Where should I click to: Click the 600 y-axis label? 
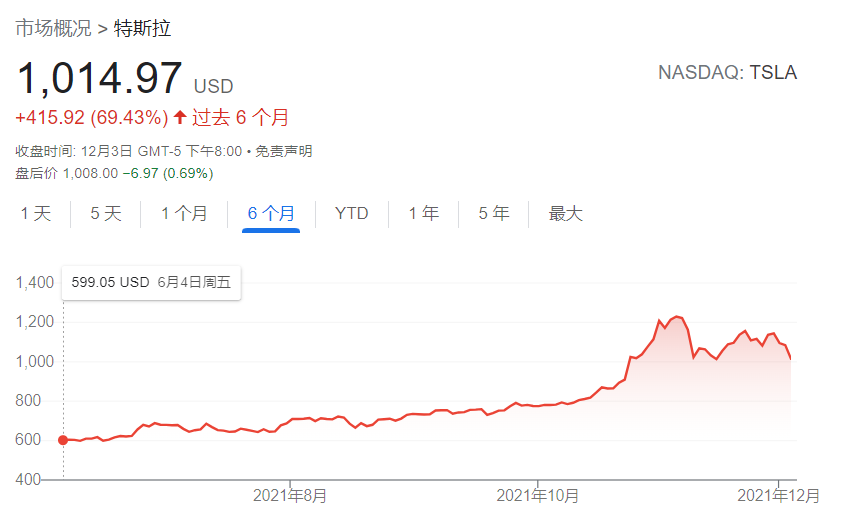[x=28, y=440]
